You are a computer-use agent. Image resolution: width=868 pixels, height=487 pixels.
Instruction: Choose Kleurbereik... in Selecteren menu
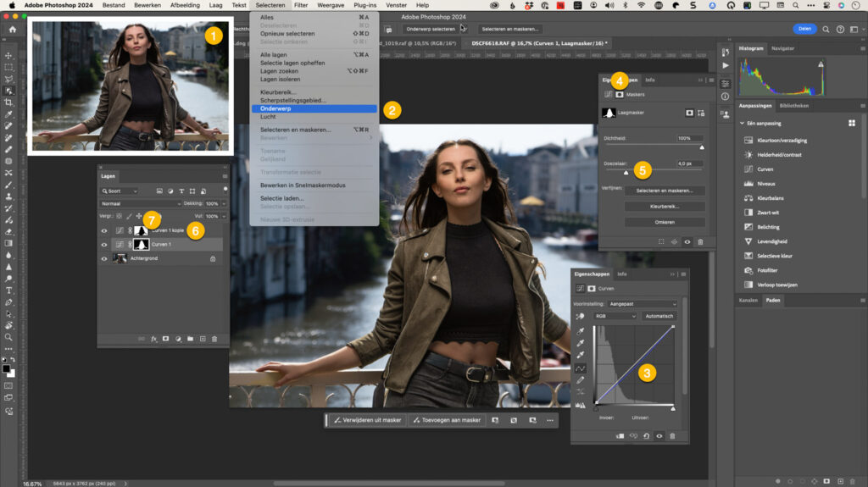coord(314,92)
